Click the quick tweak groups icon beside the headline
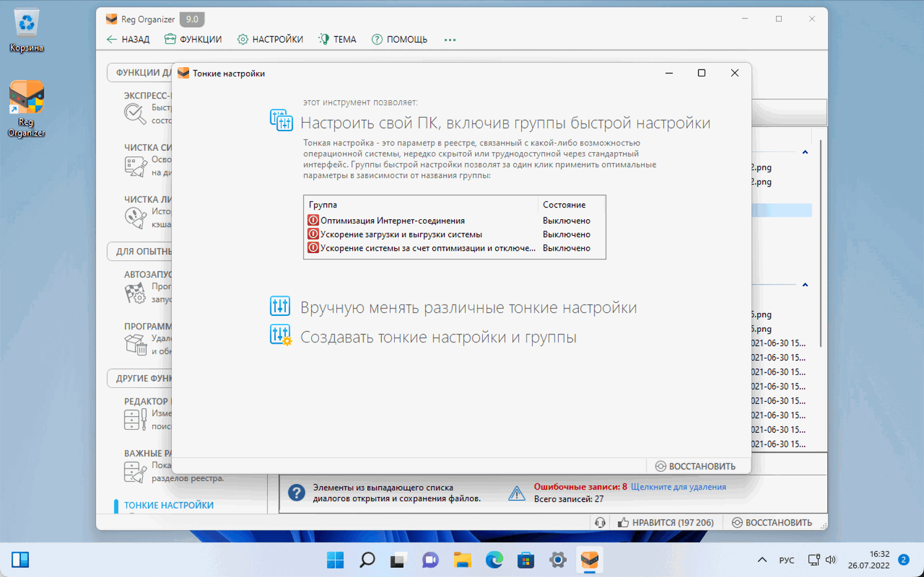 282,120
